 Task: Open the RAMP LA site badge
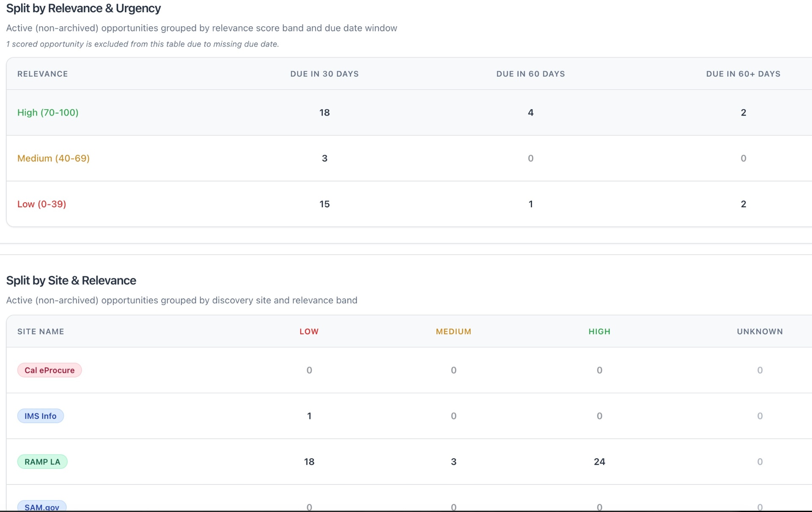[x=42, y=462]
